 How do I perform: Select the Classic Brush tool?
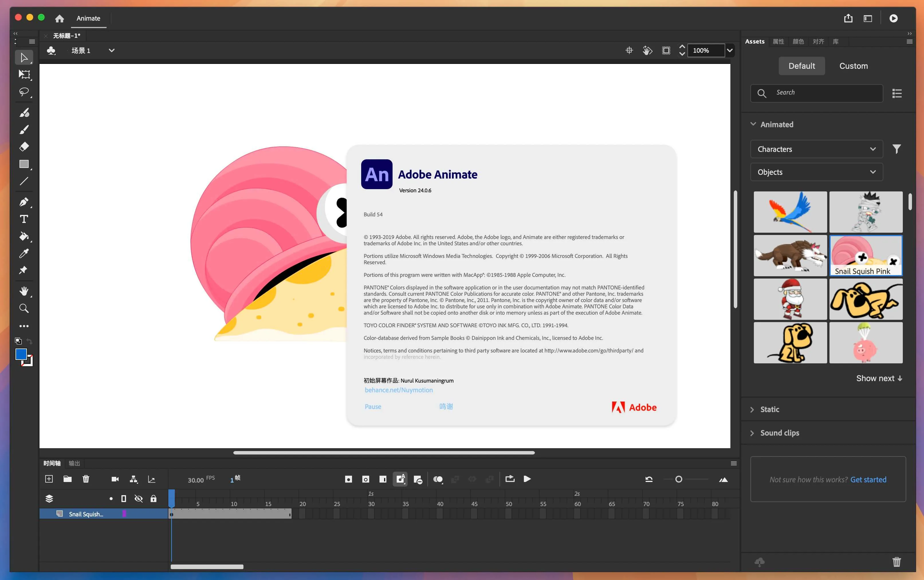coord(24,130)
